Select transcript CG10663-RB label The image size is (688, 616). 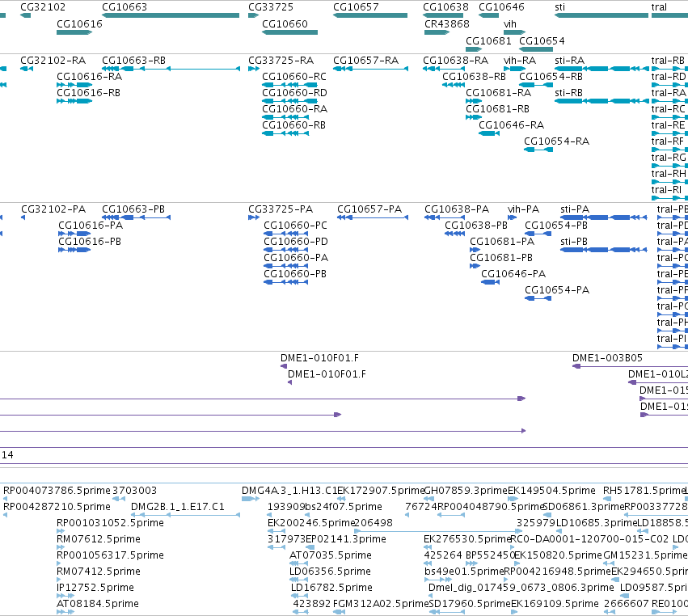coord(134,61)
